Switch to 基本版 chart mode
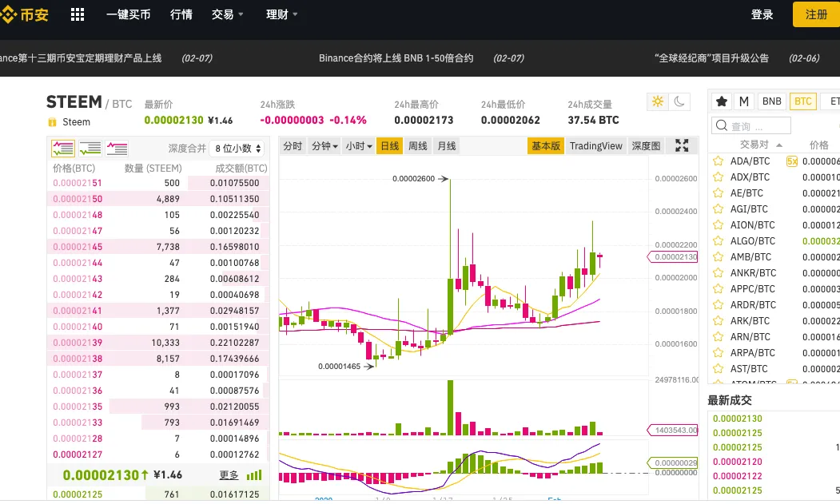The width and height of the screenshot is (840, 504). click(546, 145)
